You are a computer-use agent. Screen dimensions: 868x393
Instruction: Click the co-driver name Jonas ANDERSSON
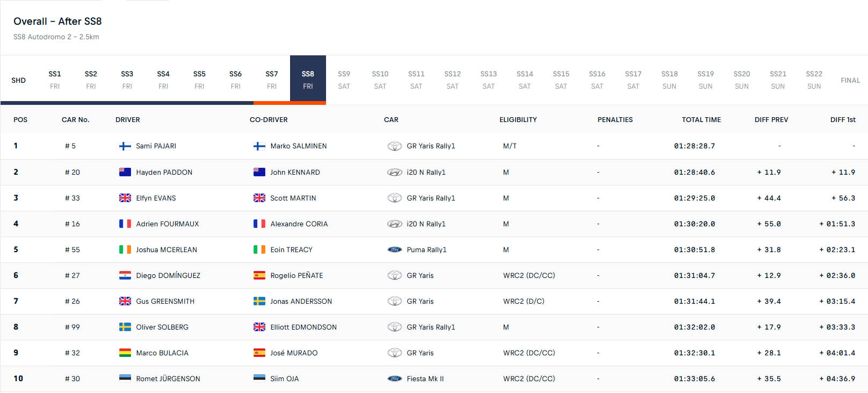point(301,302)
